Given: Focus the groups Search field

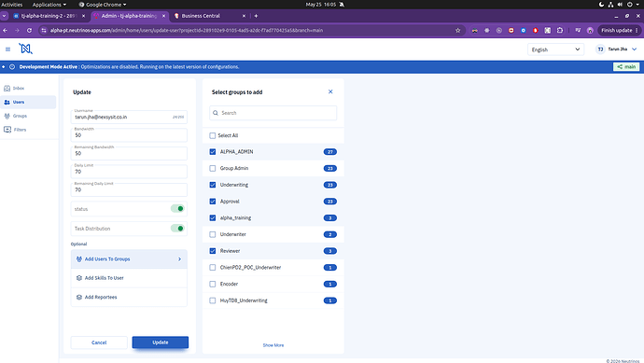Looking at the screenshot, I should (273, 113).
